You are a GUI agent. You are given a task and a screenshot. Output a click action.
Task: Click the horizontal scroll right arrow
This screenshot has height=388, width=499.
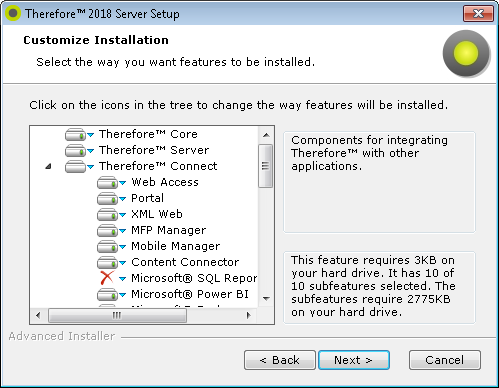click(248, 315)
